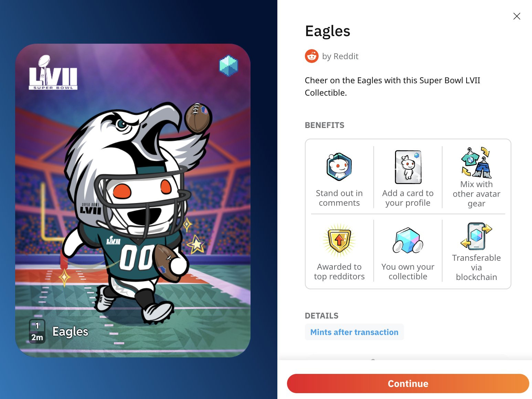Click the 'Stand out in comments' label
Viewport: 532px width, 399px height.
pyautogui.click(x=339, y=198)
